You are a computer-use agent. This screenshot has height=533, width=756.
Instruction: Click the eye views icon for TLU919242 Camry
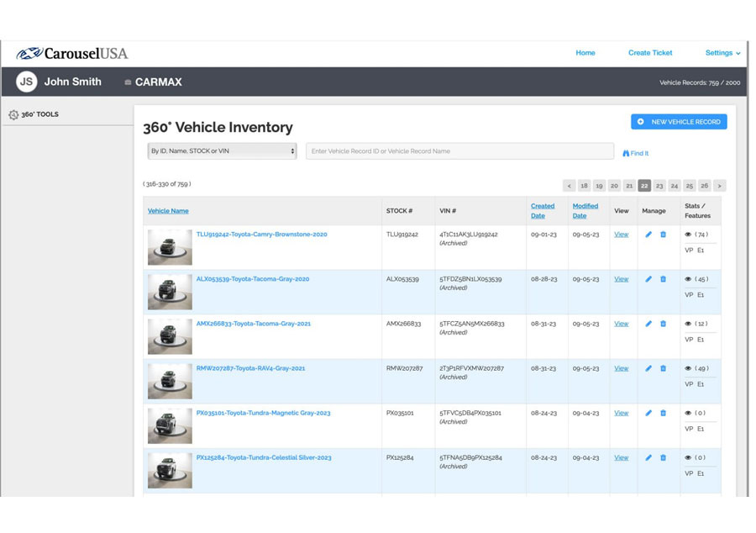[688, 235]
